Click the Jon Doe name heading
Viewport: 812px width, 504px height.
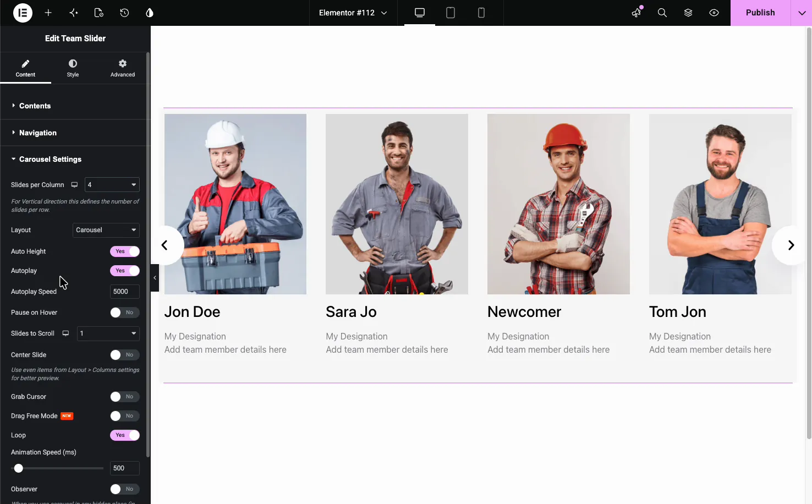tap(192, 312)
